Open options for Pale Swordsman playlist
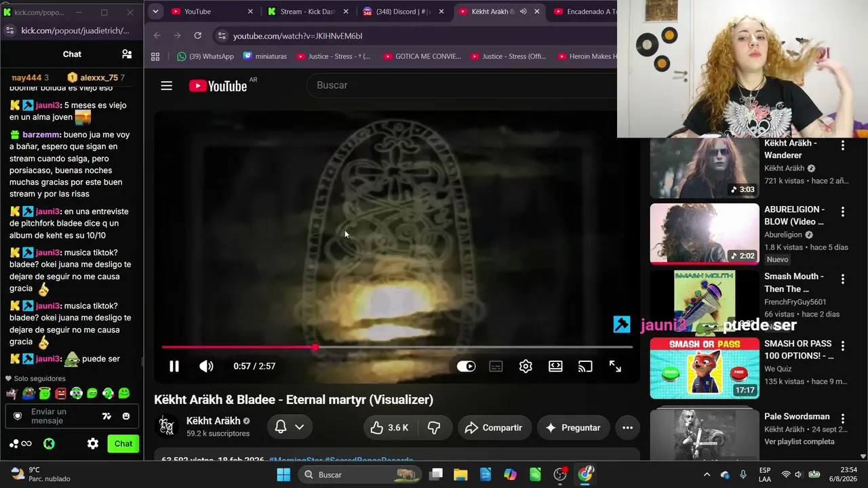 [x=843, y=419]
